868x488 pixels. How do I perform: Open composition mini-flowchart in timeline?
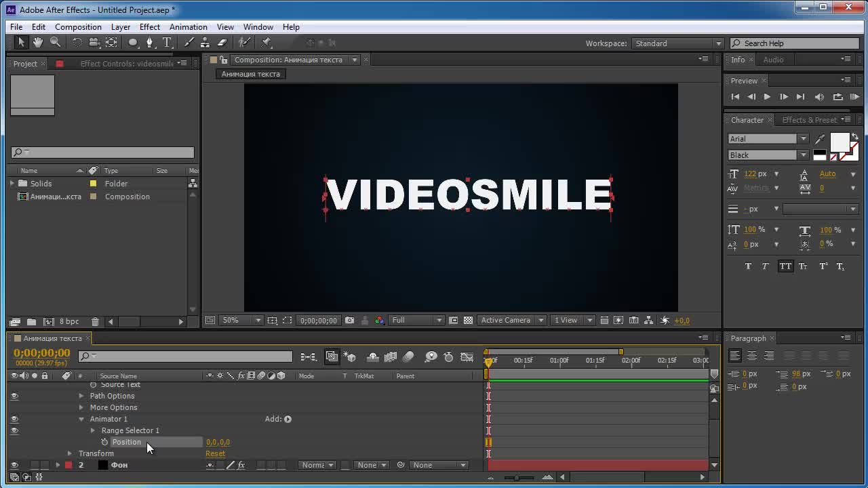click(308, 357)
